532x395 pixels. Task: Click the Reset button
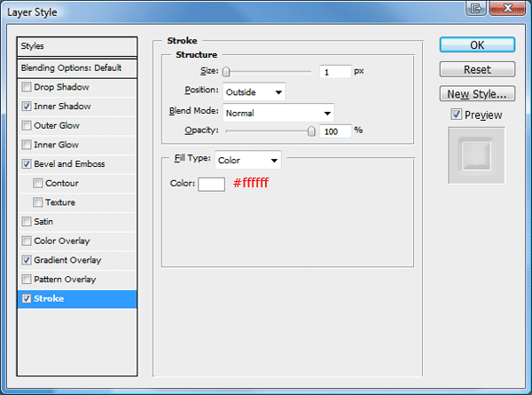tap(477, 69)
